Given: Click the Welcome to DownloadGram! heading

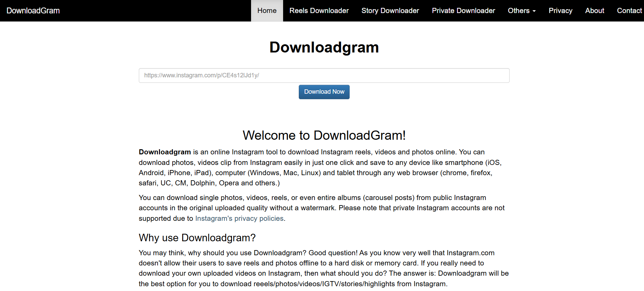Looking at the screenshot, I should (x=324, y=135).
